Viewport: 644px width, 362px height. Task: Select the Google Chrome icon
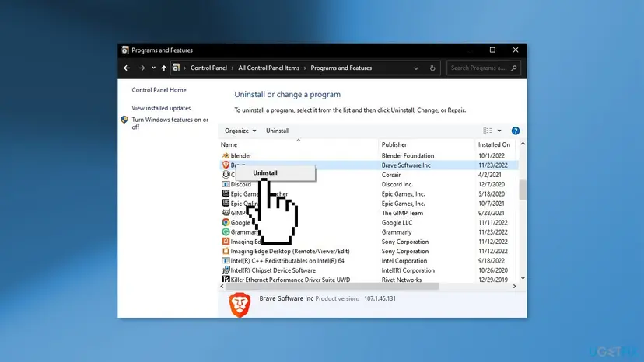click(x=226, y=222)
